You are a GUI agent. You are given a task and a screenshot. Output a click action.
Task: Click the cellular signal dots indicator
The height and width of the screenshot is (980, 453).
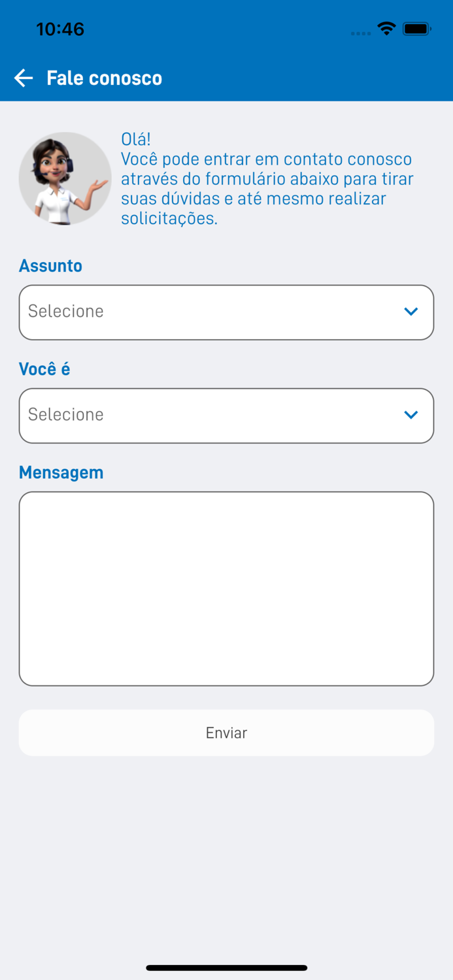point(360,33)
